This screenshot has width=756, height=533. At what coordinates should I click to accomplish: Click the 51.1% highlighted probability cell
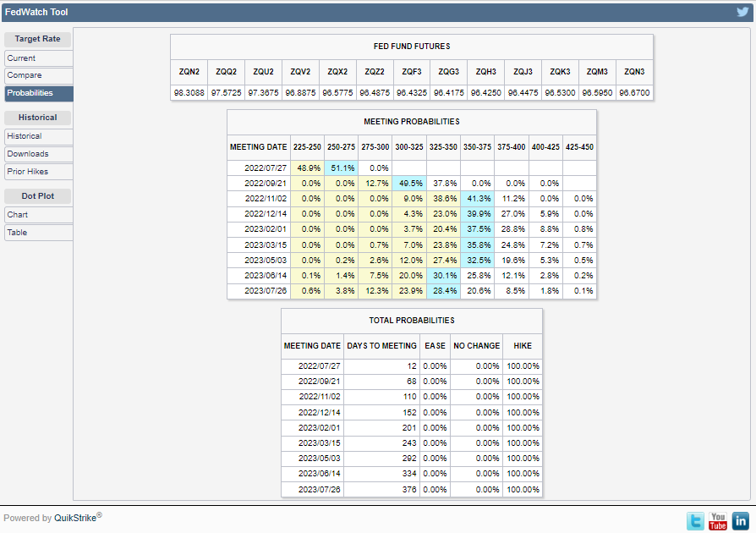pos(340,168)
